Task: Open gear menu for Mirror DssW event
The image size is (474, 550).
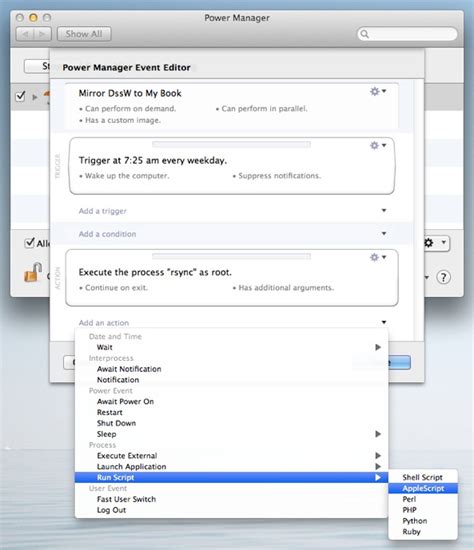Action: (378, 92)
